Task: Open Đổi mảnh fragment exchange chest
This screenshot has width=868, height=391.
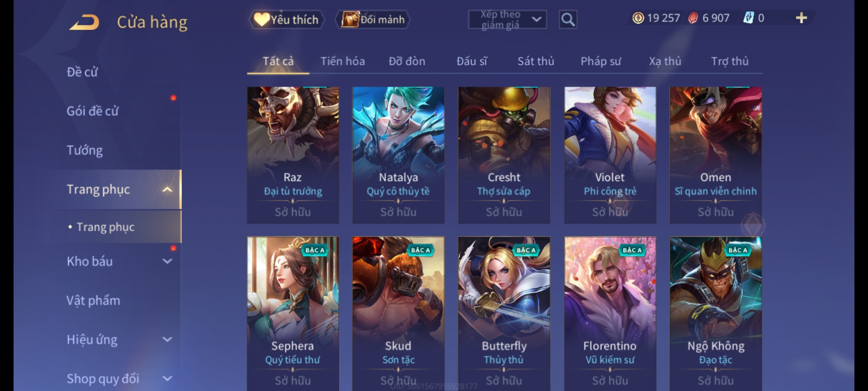Action: (x=373, y=20)
